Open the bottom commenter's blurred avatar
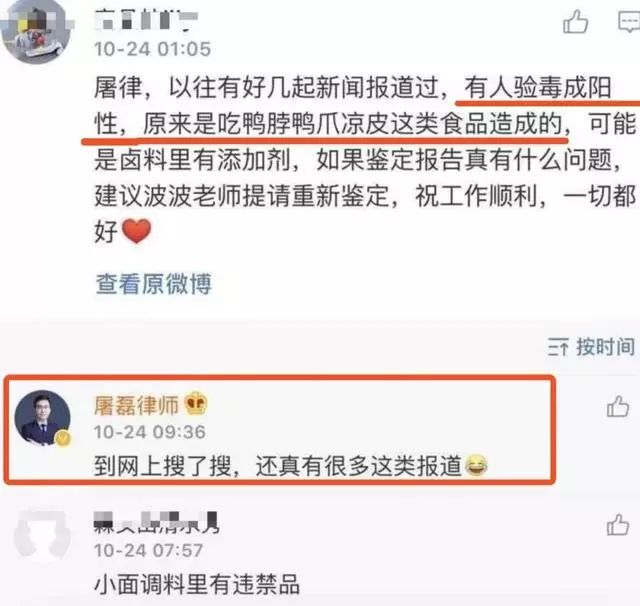 [x=41, y=535]
